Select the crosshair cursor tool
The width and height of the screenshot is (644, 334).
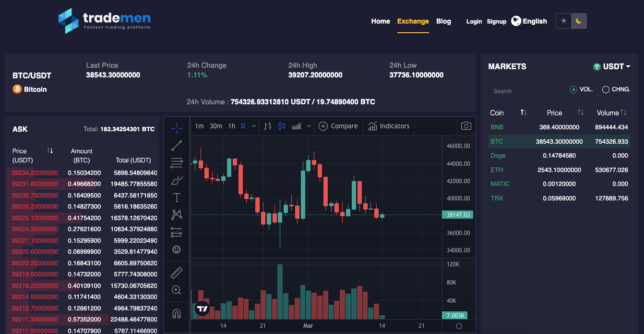click(177, 128)
